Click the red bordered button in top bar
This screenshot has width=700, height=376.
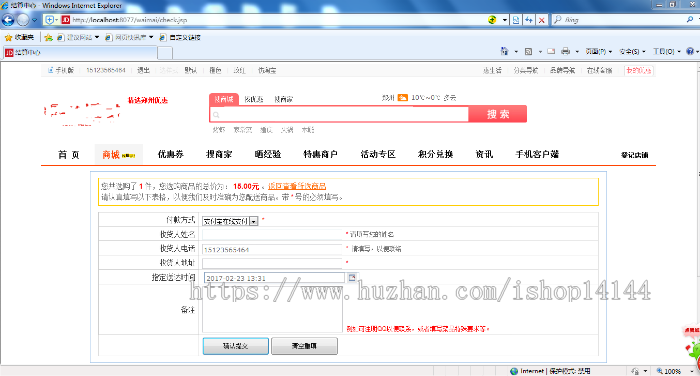click(638, 70)
